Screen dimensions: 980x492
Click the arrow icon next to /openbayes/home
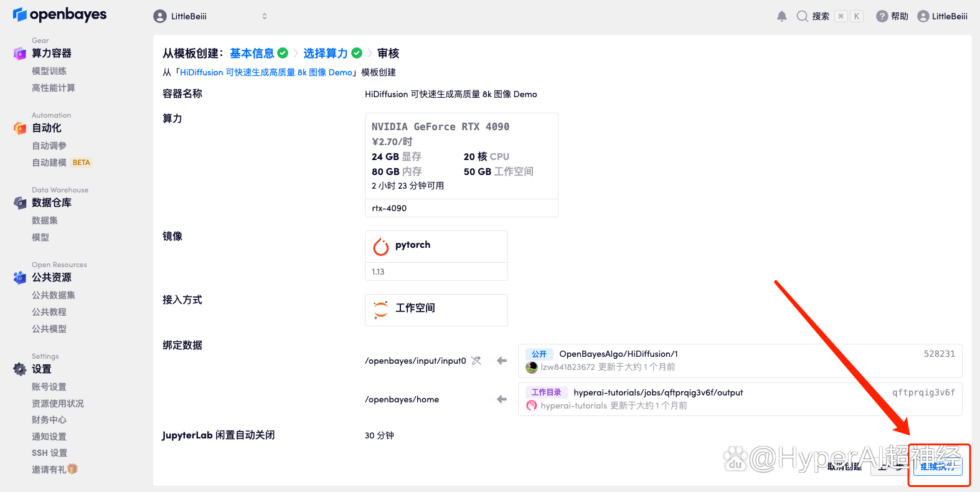click(x=502, y=399)
